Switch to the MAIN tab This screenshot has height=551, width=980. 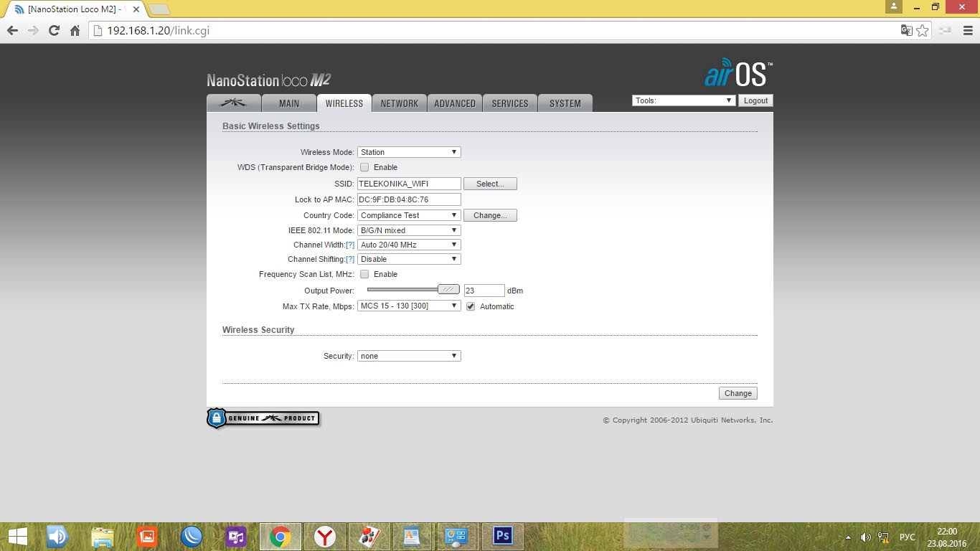[289, 103]
